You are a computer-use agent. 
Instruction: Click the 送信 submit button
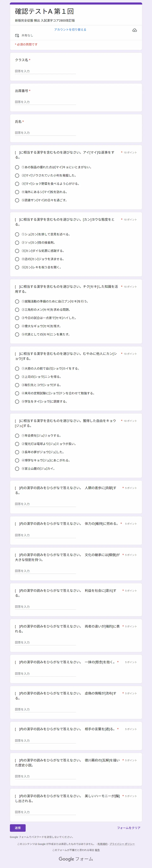point(18,828)
